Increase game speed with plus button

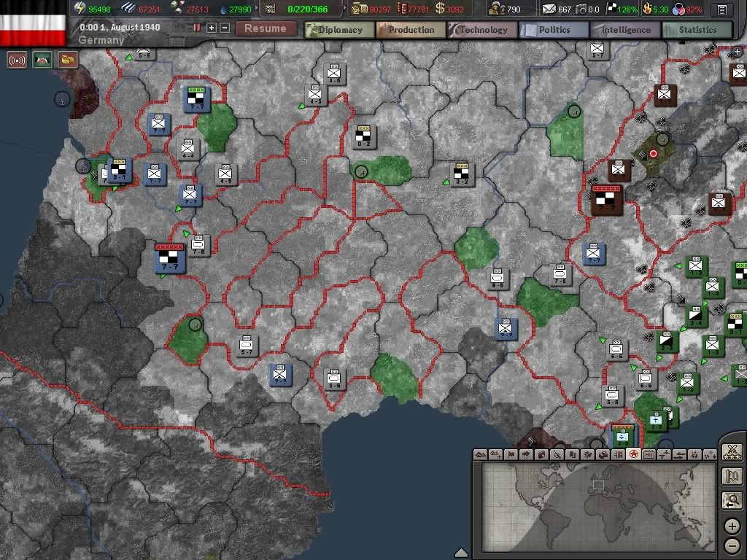coord(211,28)
